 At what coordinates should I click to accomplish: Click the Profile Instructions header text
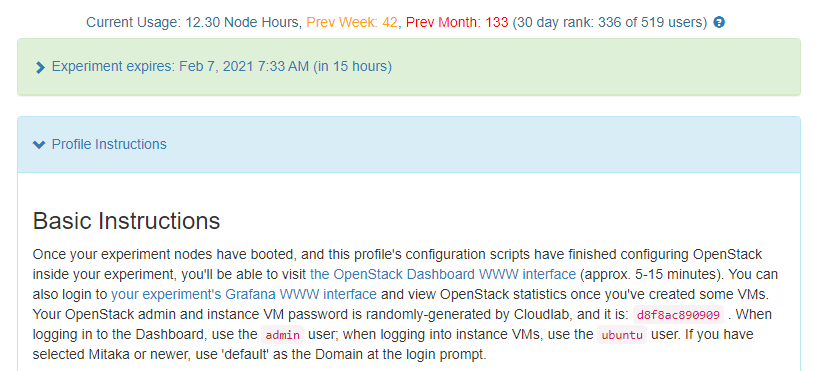109,144
